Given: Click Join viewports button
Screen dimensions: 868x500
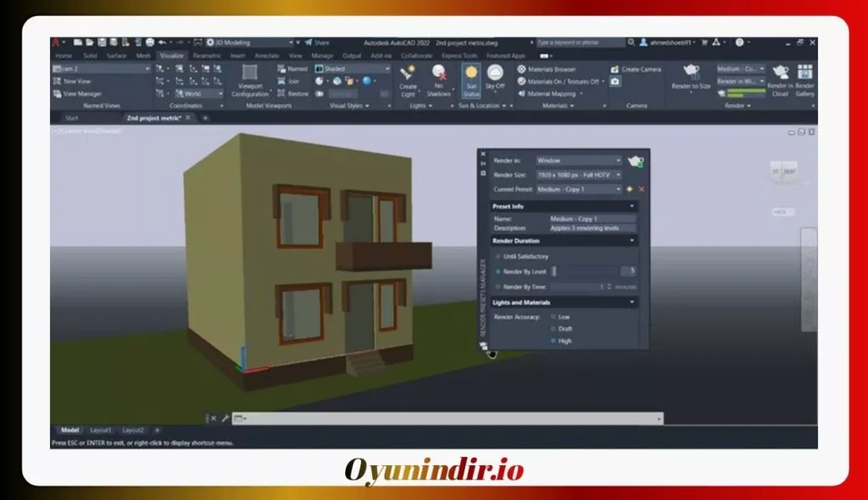Looking at the screenshot, I should click(288, 81).
